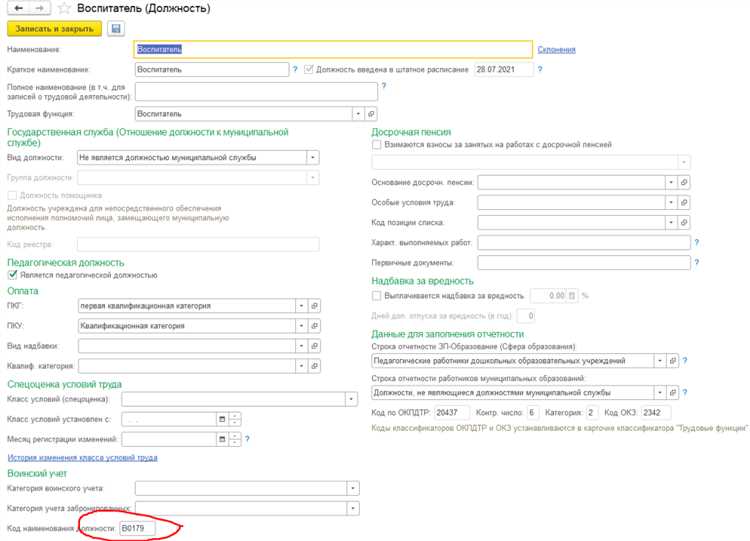Add form to favorites with star icon

[63, 9]
